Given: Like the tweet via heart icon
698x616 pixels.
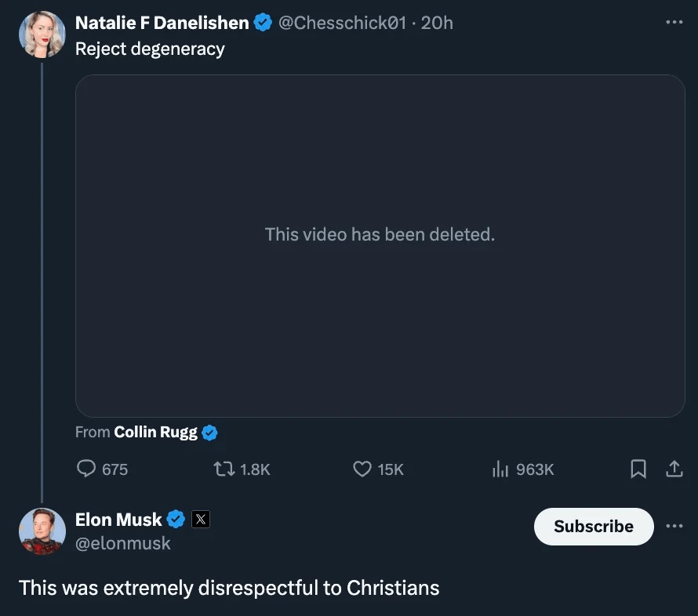Looking at the screenshot, I should pyautogui.click(x=362, y=469).
